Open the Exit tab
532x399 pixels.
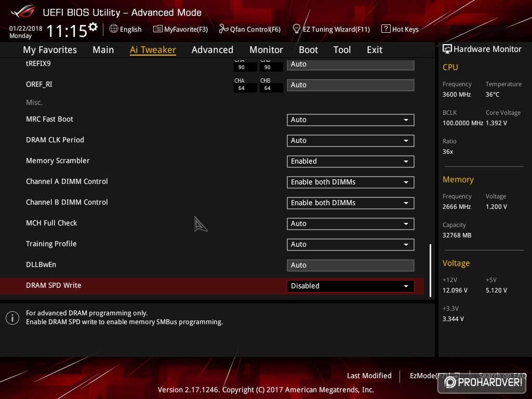click(x=375, y=50)
